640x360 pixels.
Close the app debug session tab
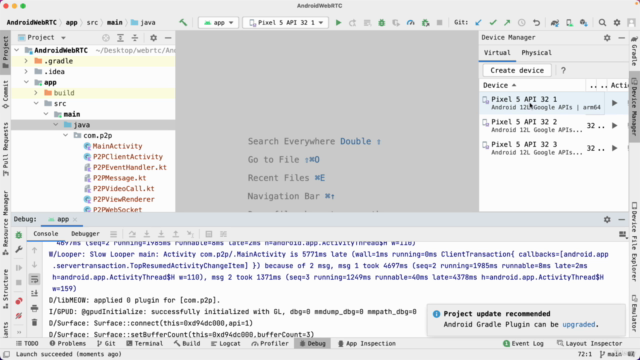pos(75,219)
